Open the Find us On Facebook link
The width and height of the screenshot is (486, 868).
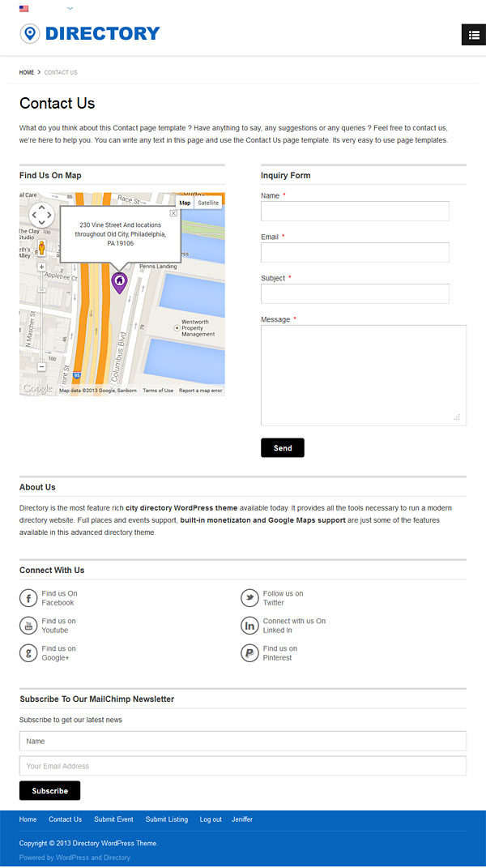point(59,598)
